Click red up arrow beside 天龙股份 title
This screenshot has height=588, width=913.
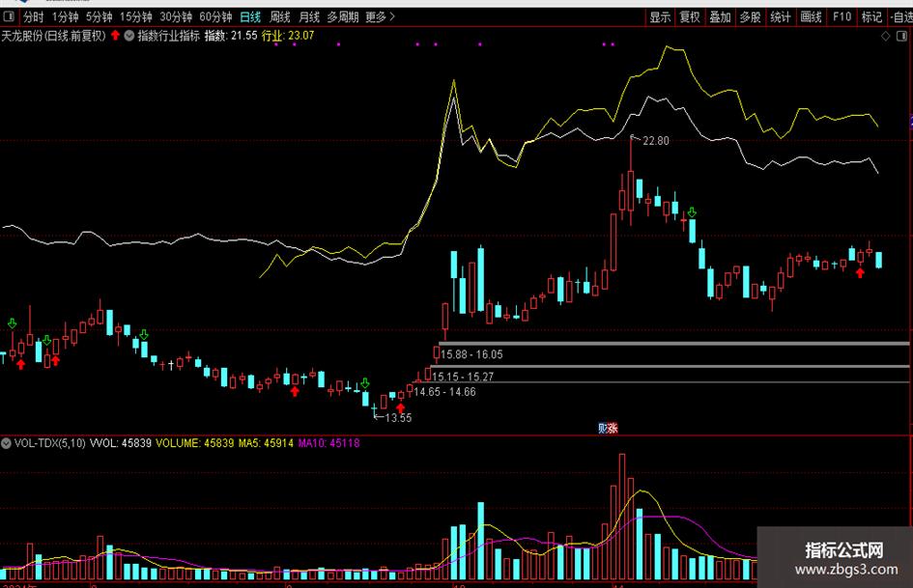[x=115, y=36]
